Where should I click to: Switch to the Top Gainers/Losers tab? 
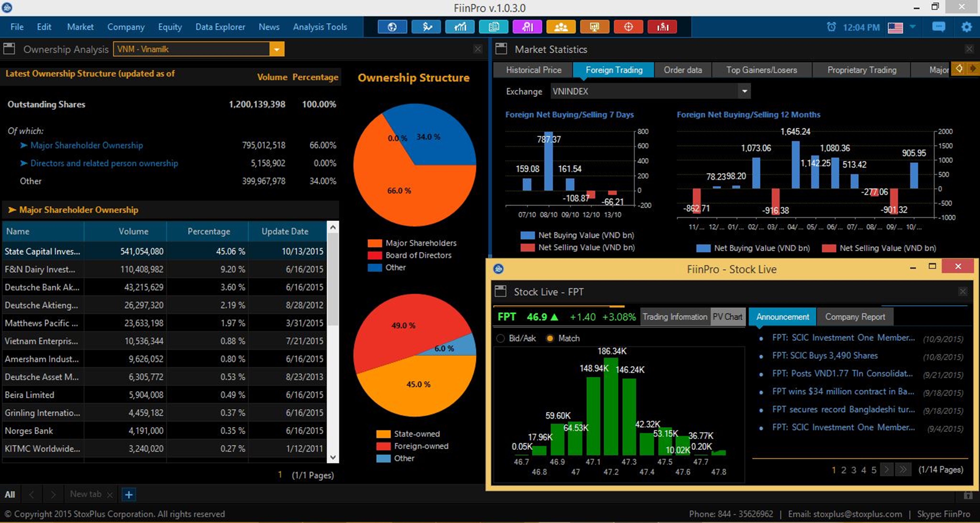point(761,70)
